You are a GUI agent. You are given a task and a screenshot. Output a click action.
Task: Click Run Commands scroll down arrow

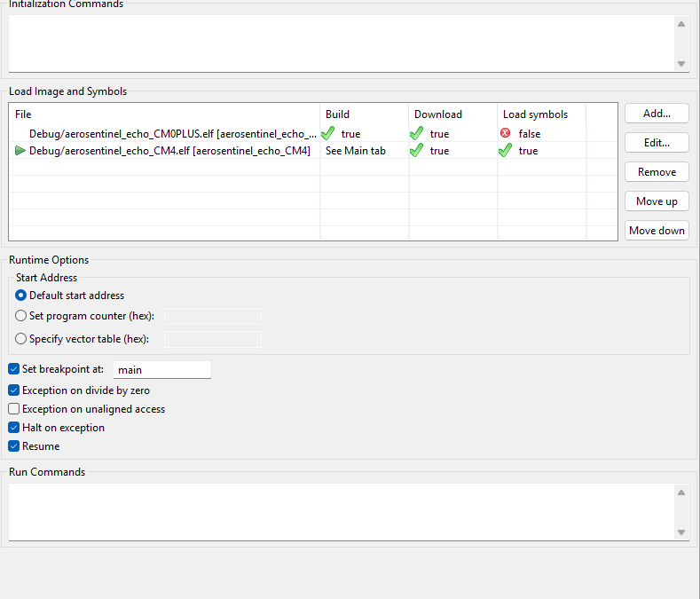click(681, 532)
